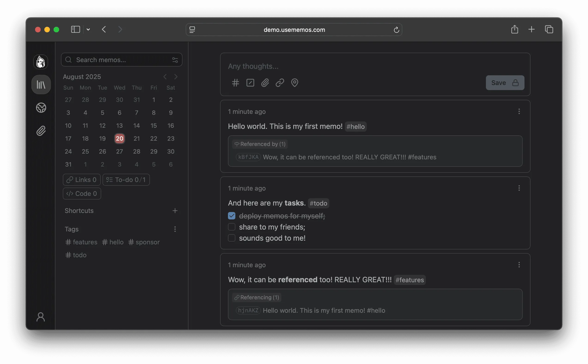Go to previous month in calendar
588x364 pixels.
165,76
